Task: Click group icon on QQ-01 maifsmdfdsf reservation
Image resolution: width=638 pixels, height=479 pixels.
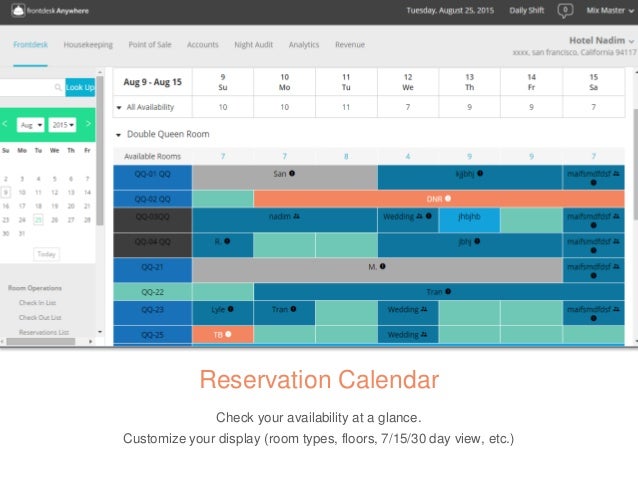Action: coord(616,174)
